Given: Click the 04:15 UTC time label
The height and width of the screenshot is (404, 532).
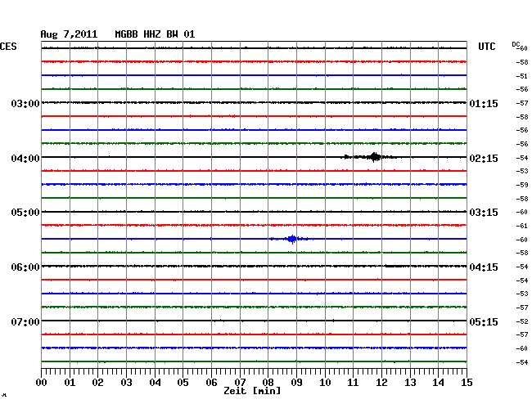Looking at the screenshot, I should (484, 267).
